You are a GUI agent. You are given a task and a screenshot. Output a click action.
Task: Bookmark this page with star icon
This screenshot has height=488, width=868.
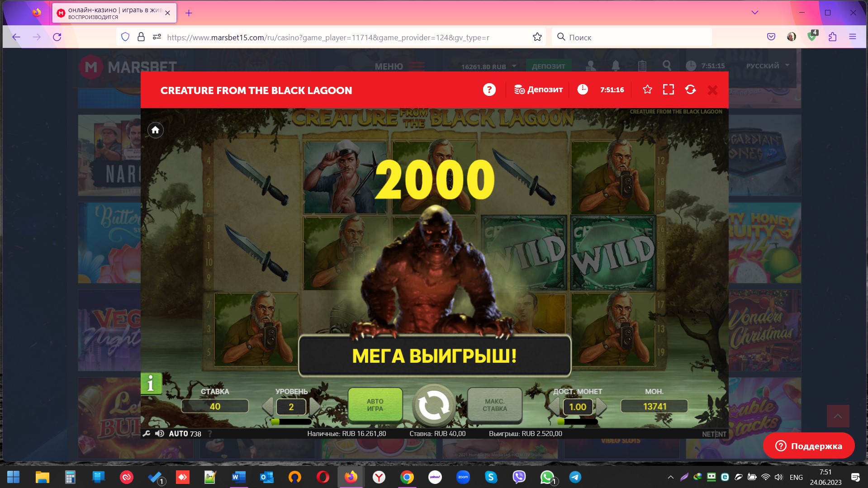pyautogui.click(x=537, y=37)
